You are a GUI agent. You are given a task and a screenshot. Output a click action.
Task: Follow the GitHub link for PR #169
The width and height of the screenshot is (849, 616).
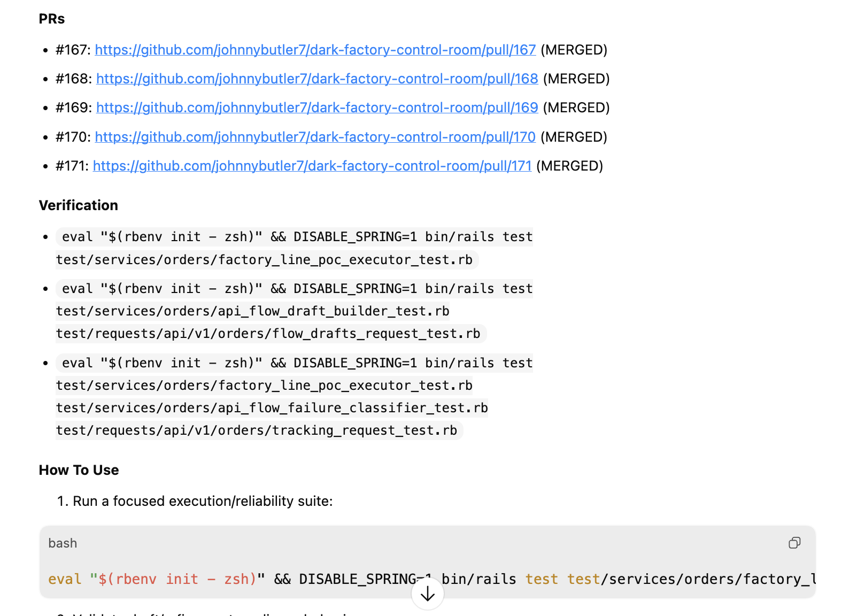tap(317, 107)
